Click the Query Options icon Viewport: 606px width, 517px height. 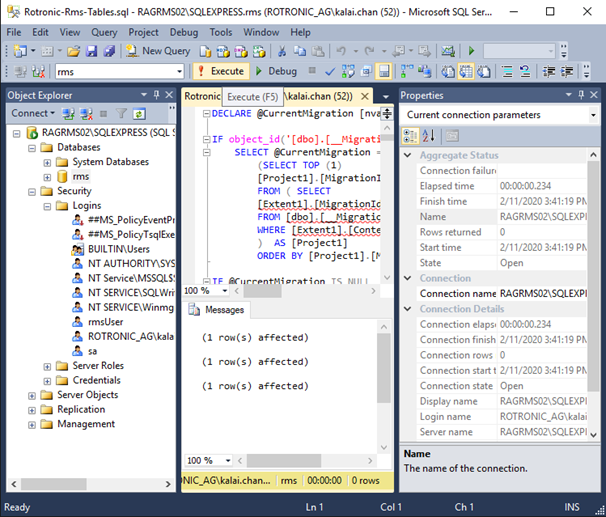click(x=366, y=72)
